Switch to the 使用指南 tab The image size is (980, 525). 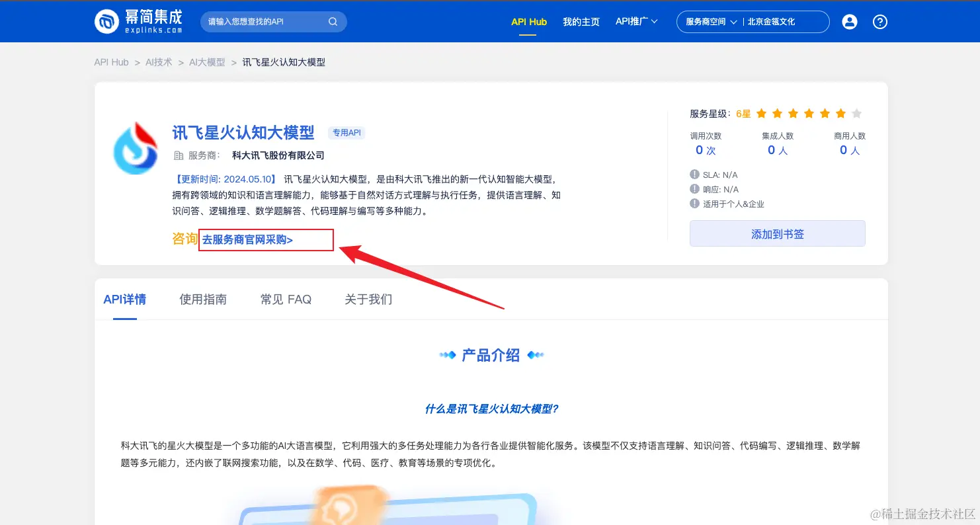(203, 300)
